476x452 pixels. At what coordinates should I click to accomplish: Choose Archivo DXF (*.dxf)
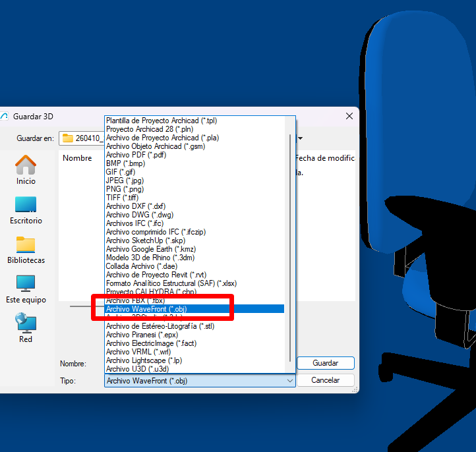(194, 206)
